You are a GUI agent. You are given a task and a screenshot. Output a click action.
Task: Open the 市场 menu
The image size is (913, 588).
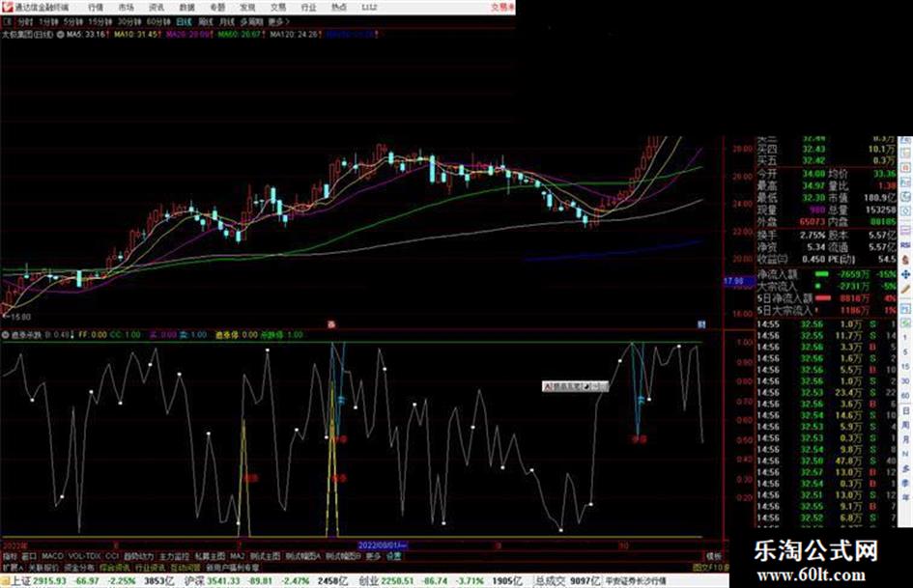[126, 8]
